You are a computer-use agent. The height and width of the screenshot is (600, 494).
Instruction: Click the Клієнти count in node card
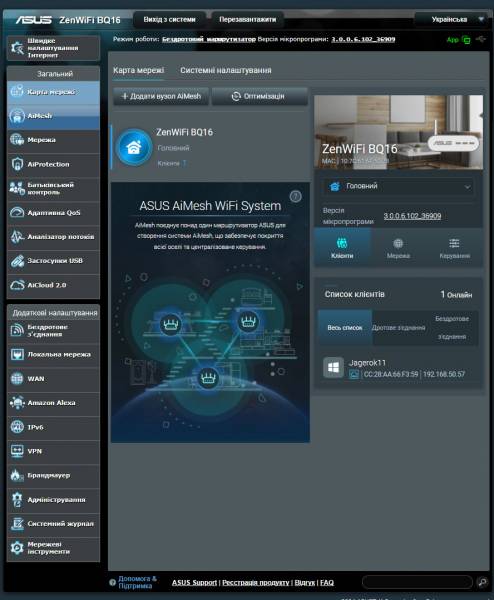click(172, 163)
